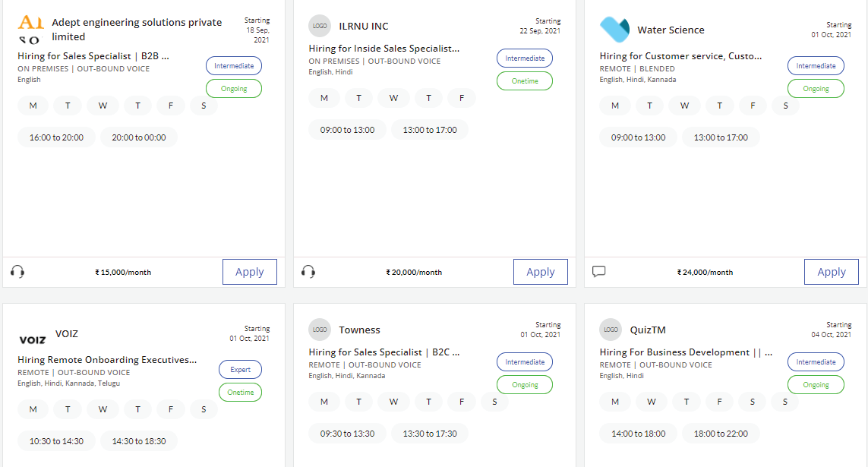
Task: Click the Expert badge on the VOIZ card
Action: pyautogui.click(x=240, y=370)
